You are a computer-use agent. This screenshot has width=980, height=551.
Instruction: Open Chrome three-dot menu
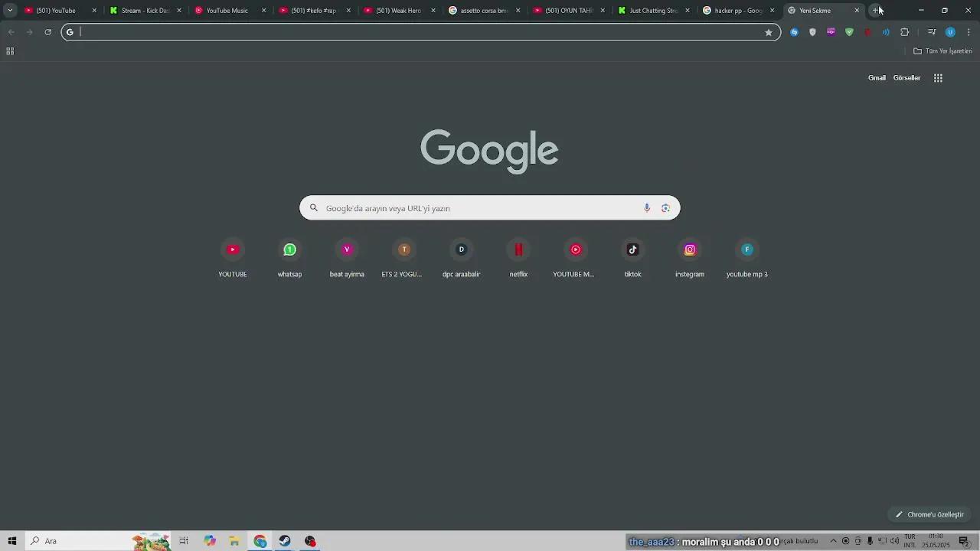click(x=969, y=32)
